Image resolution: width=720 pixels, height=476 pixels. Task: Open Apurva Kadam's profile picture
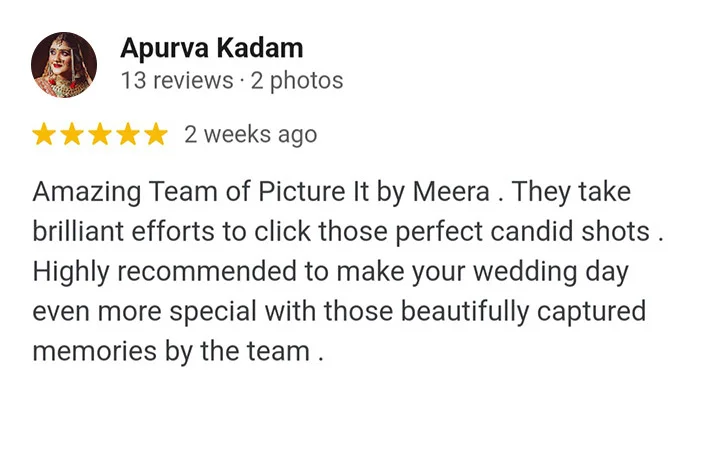tap(64, 65)
